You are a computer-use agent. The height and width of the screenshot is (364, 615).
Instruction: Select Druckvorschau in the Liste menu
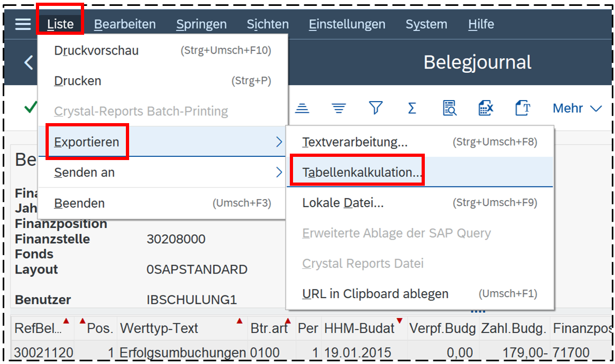pyautogui.click(x=96, y=51)
